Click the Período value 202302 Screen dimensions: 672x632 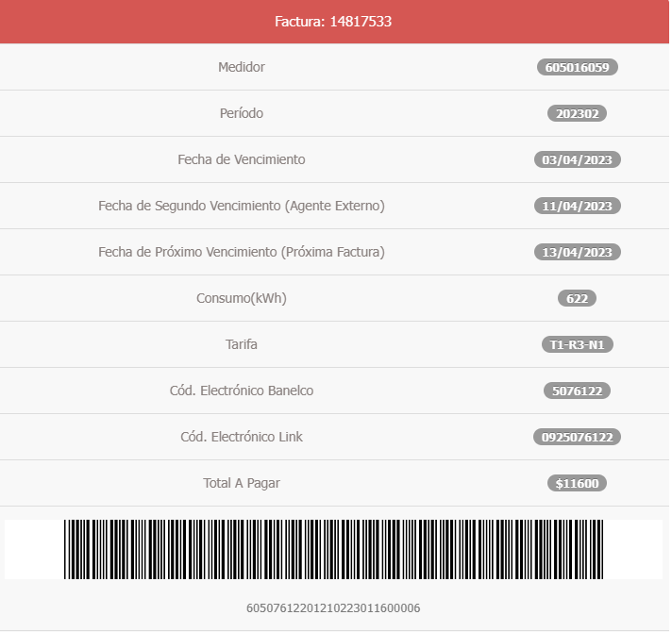click(578, 113)
